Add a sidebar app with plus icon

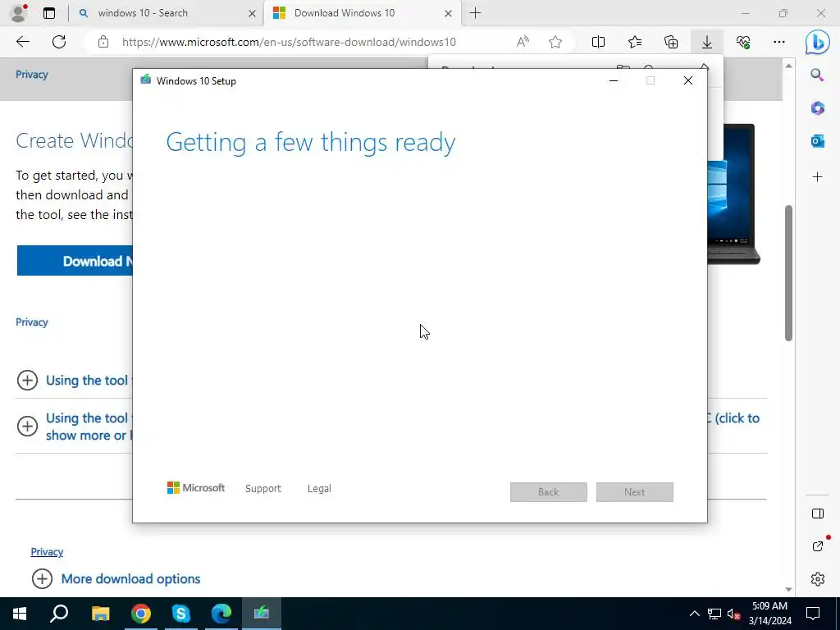coord(817,177)
